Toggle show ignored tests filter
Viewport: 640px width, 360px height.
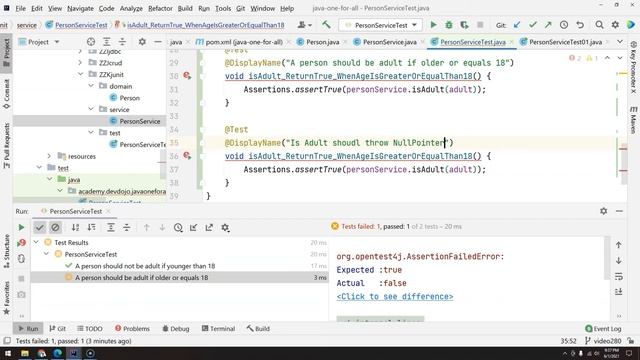pyautogui.click(x=55, y=227)
